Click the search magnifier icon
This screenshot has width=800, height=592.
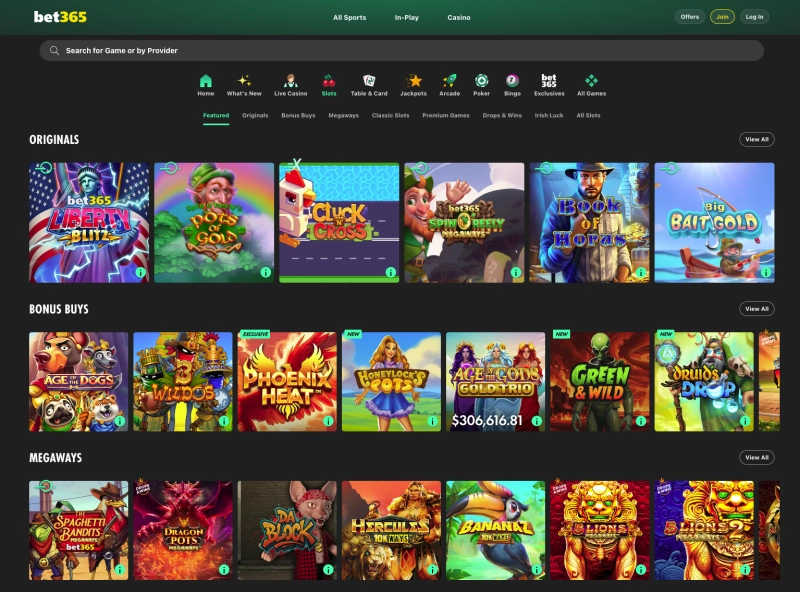pyautogui.click(x=54, y=51)
